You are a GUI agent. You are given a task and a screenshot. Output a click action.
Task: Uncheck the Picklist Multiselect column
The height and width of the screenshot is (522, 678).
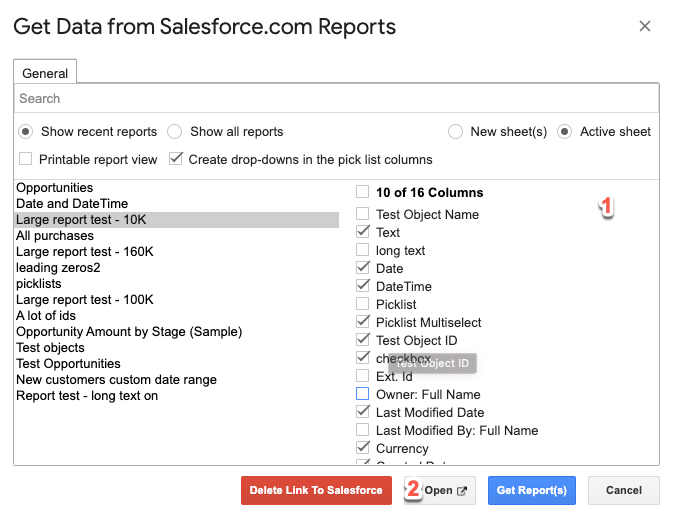(x=362, y=322)
